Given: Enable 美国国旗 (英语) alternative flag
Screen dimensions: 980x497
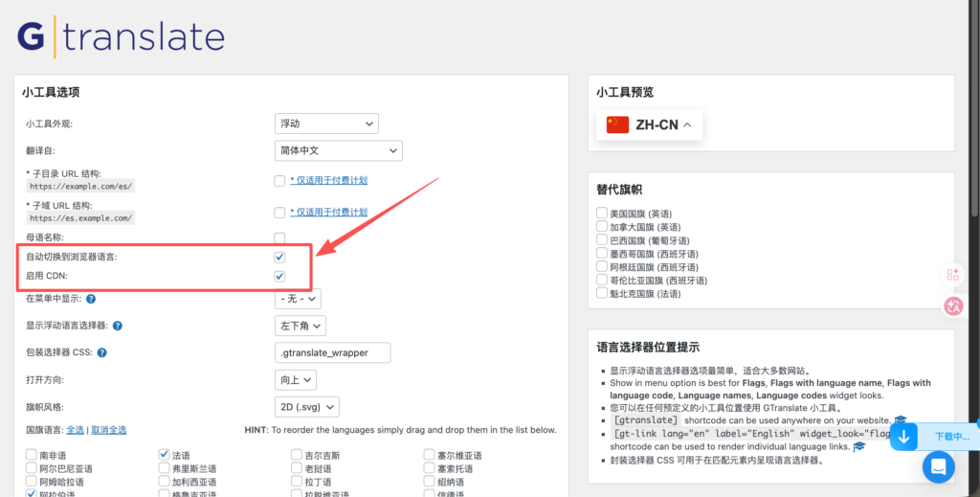Looking at the screenshot, I should (601, 214).
